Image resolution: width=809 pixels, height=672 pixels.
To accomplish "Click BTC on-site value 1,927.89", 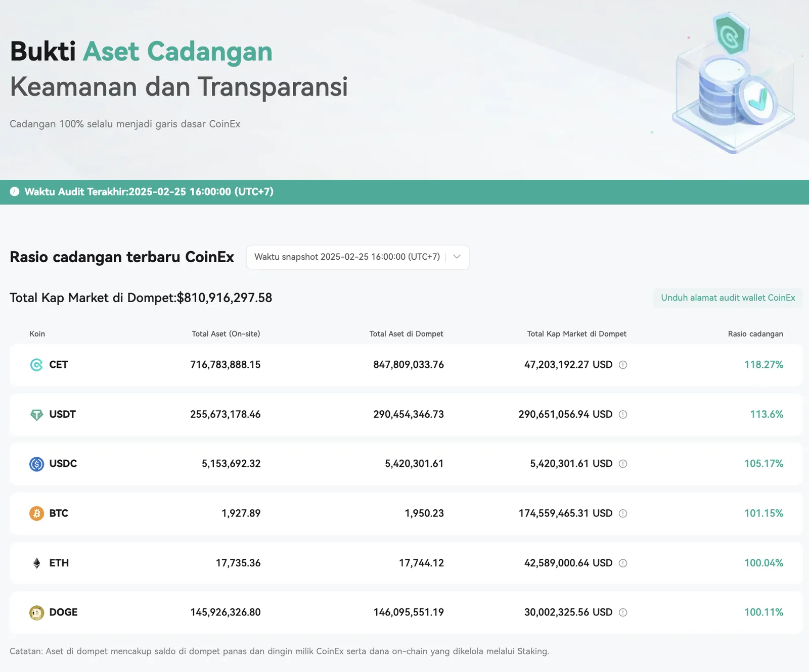I will tap(241, 513).
